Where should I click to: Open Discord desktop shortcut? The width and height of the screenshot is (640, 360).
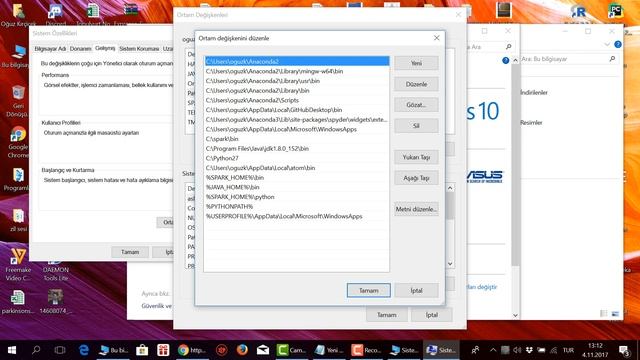[56, 14]
